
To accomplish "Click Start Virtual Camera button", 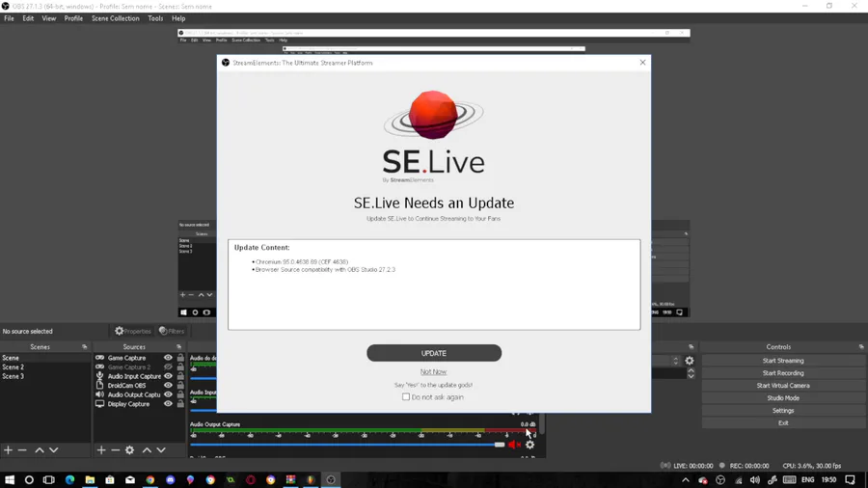I will [x=783, y=386].
